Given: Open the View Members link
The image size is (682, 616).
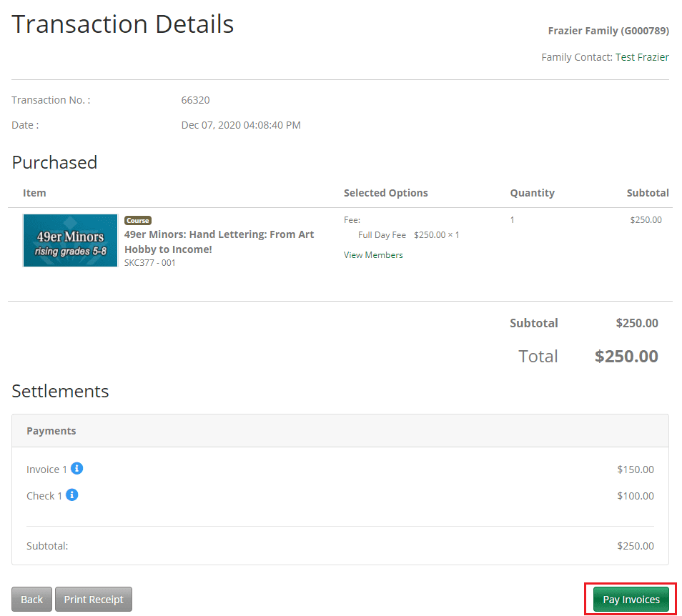Looking at the screenshot, I should coord(373,255).
